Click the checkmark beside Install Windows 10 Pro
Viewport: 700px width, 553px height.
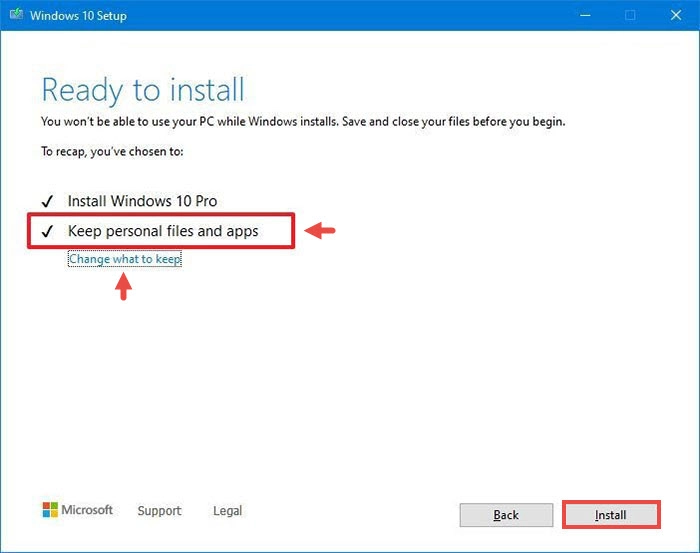click(47, 201)
